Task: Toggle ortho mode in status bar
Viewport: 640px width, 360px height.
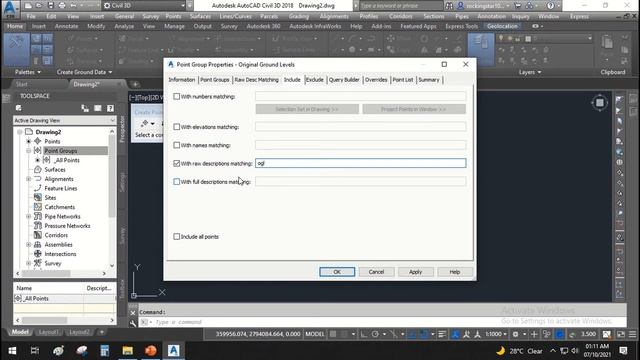Action: pos(364,334)
